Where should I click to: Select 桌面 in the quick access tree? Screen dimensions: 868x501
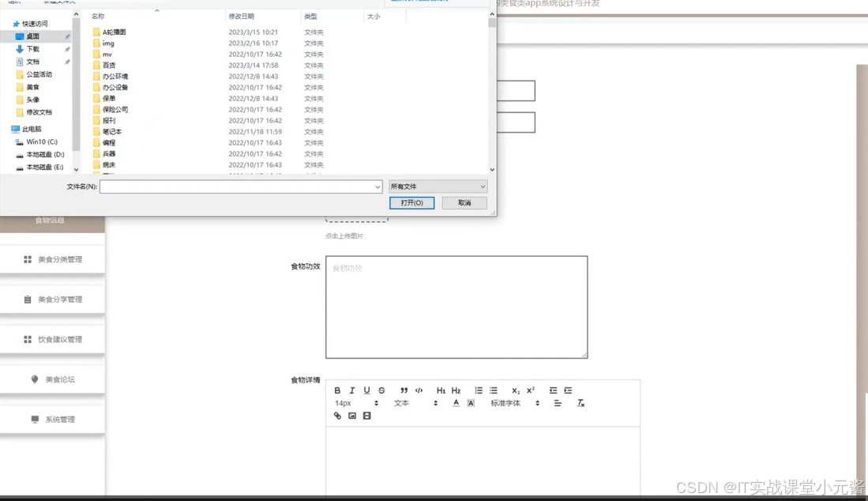pos(32,36)
